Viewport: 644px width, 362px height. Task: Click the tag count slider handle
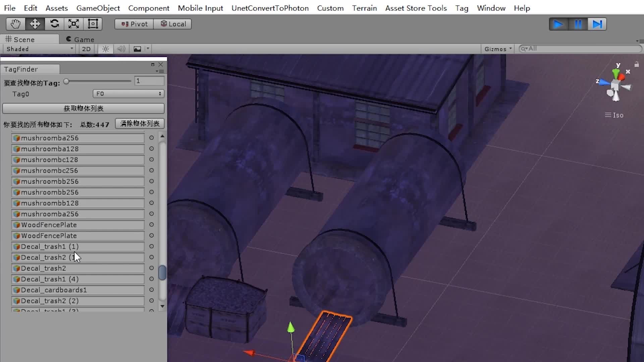[66, 81]
